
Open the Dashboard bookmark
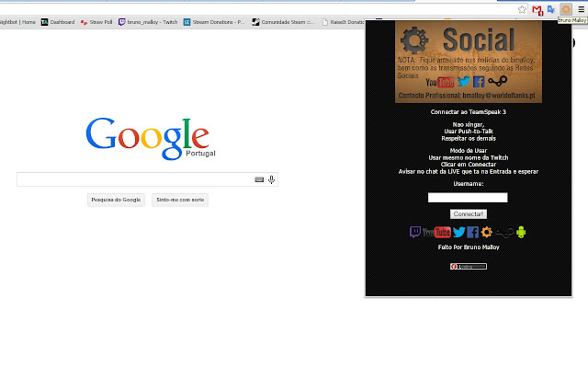(58, 22)
